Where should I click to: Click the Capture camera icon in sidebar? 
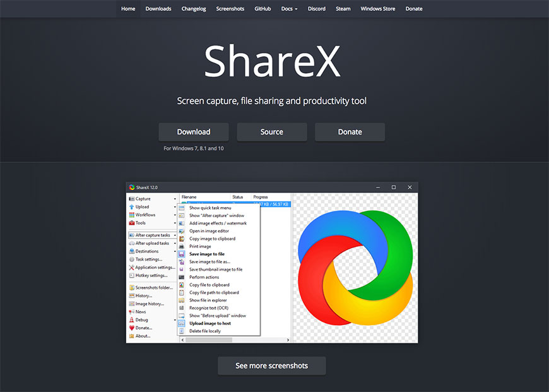tap(132, 199)
